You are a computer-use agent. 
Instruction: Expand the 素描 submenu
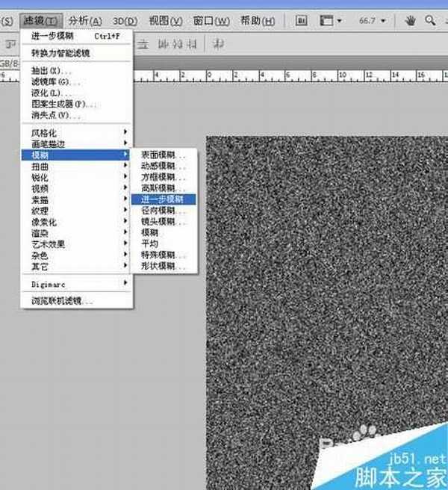77,199
